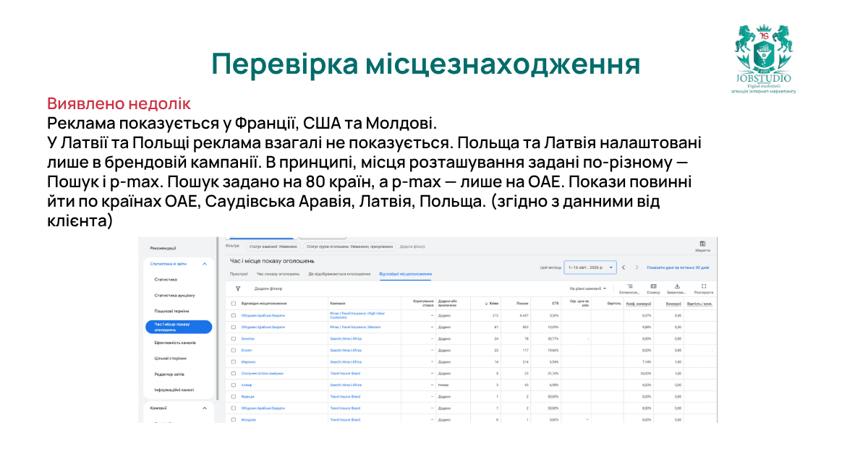This screenshot has width=868, height=454.
Task: Open Pmax Travel Insurance High Value Customers campaign link
Action: click(x=357, y=315)
